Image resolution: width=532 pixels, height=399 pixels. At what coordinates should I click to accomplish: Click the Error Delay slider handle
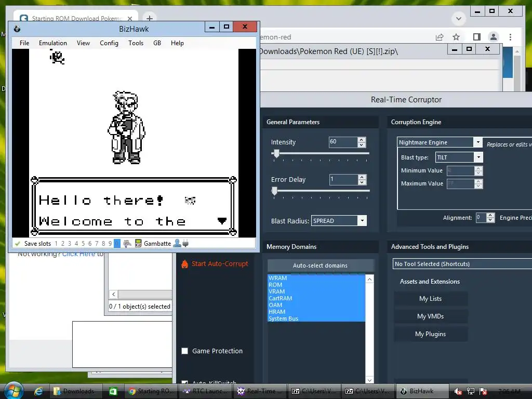274,191
